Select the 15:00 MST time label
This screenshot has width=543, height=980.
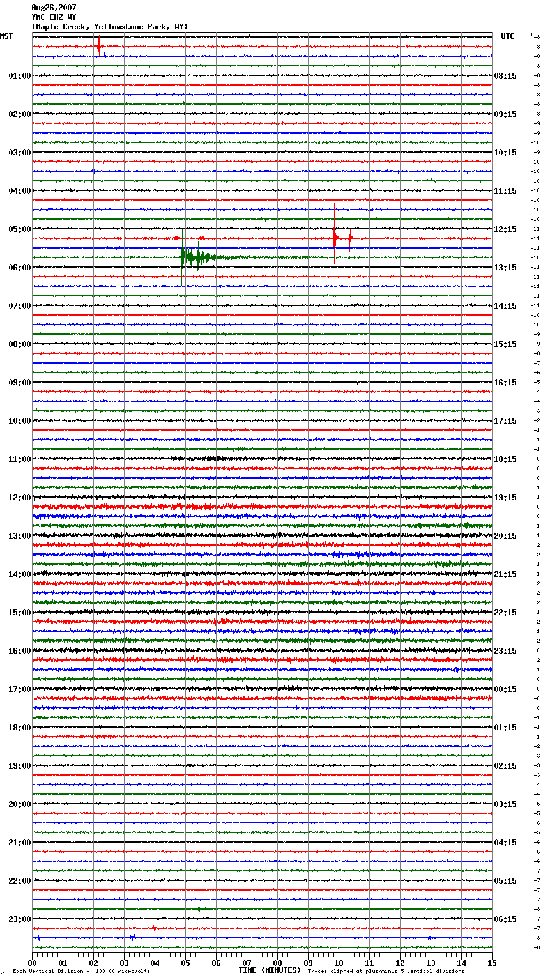[20, 613]
